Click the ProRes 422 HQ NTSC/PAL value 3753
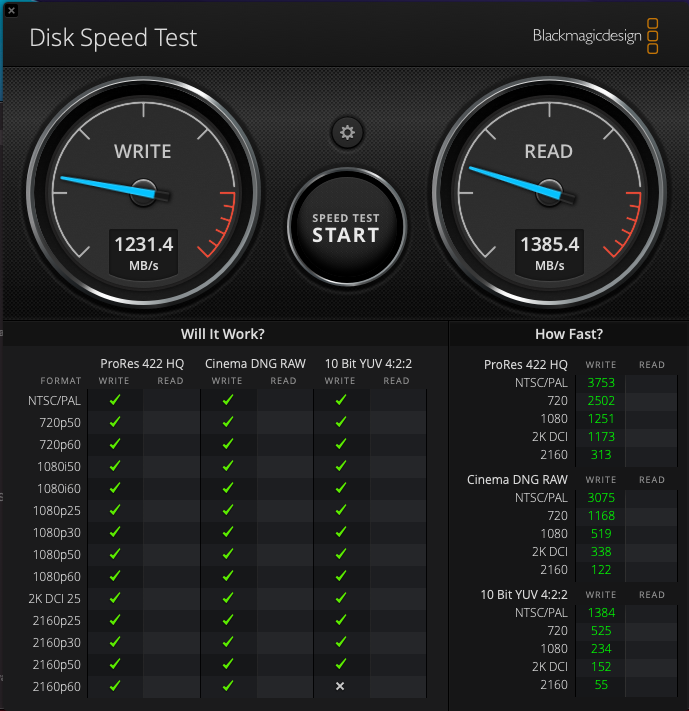Viewport: 689px width, 711px height. click(x=601, y=383)
